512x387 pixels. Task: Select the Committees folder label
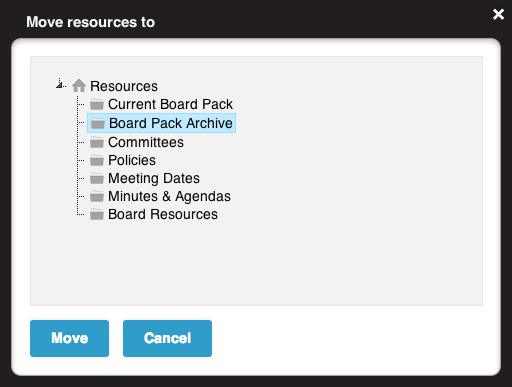pos(146,142)
